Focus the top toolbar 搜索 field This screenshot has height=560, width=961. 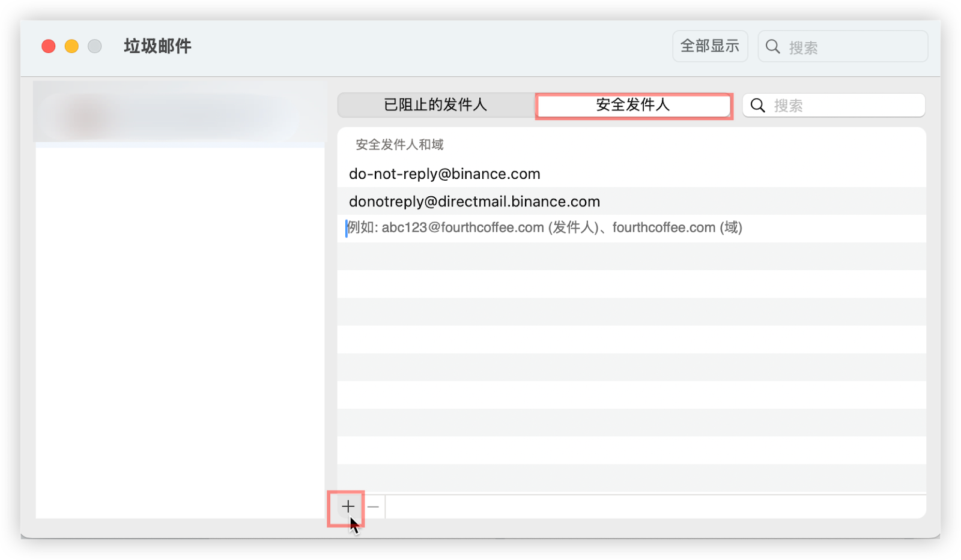tap(853, 47)
